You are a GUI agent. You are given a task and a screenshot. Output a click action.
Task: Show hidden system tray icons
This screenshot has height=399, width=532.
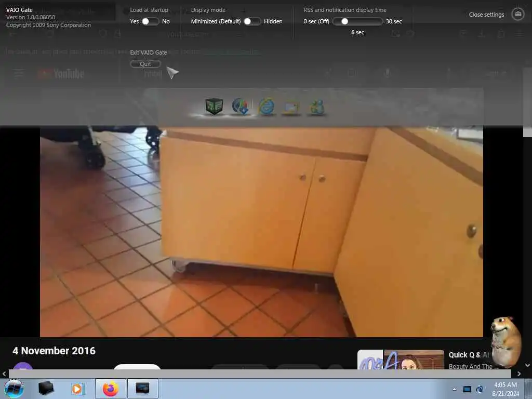tap(454, 389)
